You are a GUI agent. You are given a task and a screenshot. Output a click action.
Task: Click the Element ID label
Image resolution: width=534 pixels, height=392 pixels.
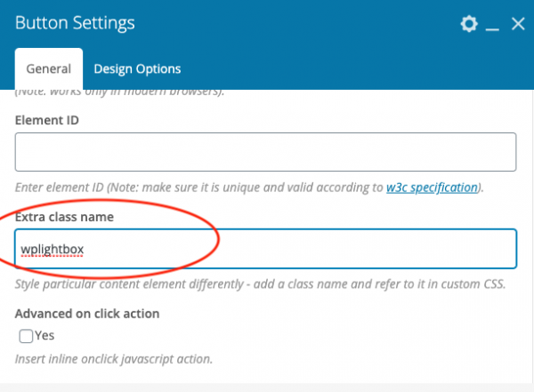point(47,119)
